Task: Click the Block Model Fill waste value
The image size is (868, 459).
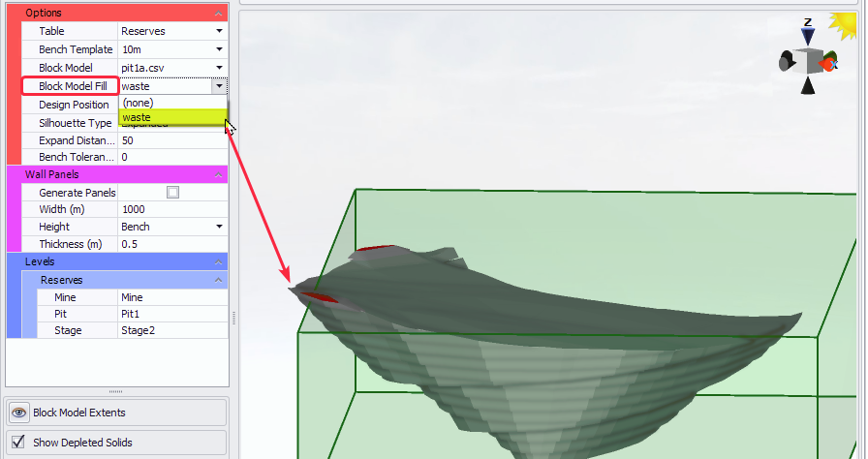Action: coord(165,86)
